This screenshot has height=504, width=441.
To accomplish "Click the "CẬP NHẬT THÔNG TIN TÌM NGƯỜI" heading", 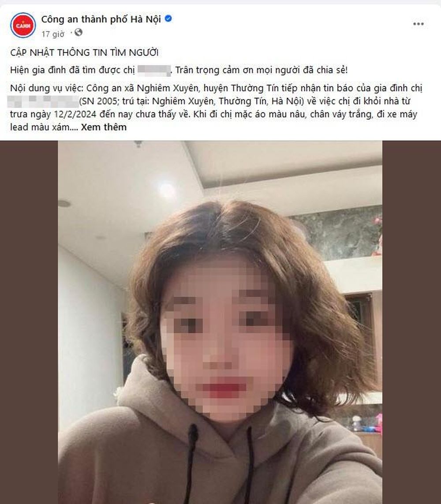I will point(84,52).
